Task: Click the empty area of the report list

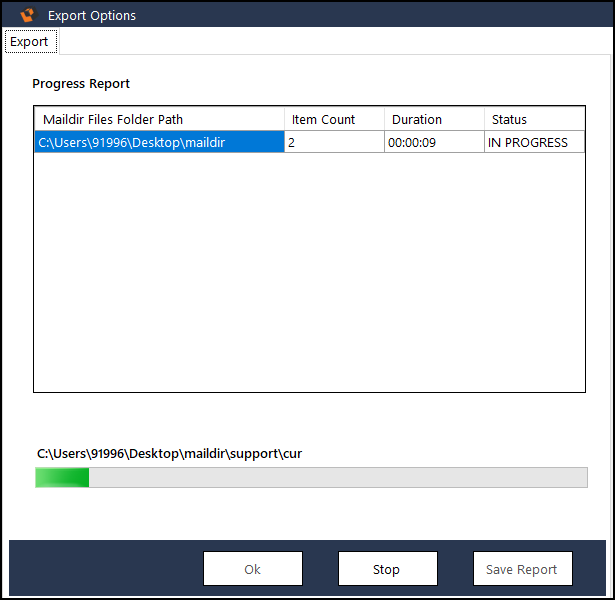Action: [309, 270]
